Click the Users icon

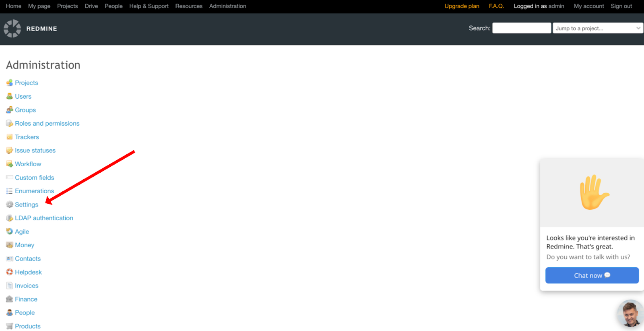click(10, 96)
